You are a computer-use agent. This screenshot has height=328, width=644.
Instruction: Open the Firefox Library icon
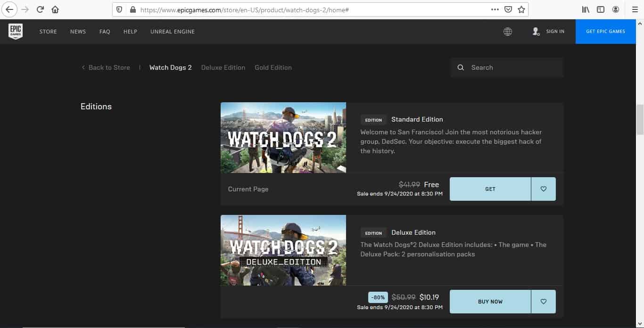pyautogui.click(x=586, y=9)
